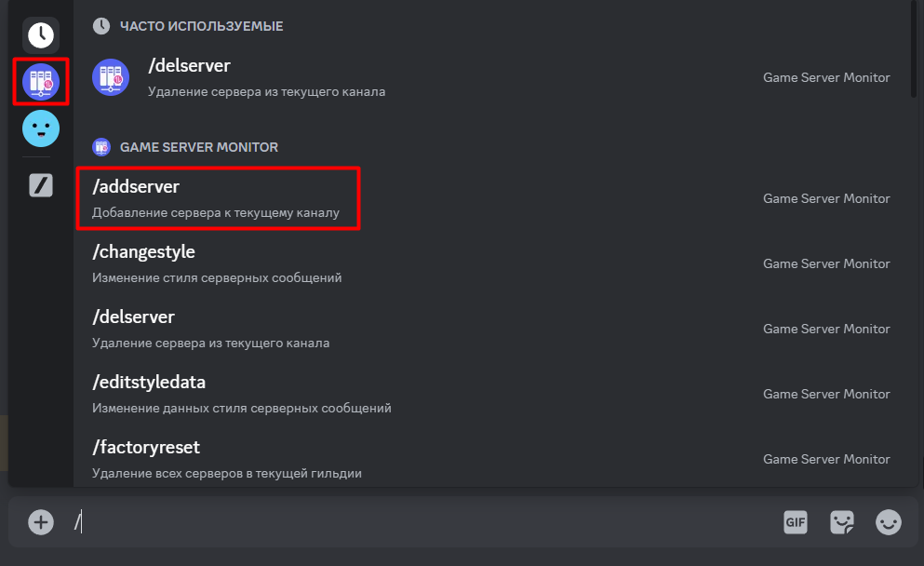
Task: Open the frequently used commands clock icon
Action: pyautogui.click(x=40, y=35)
